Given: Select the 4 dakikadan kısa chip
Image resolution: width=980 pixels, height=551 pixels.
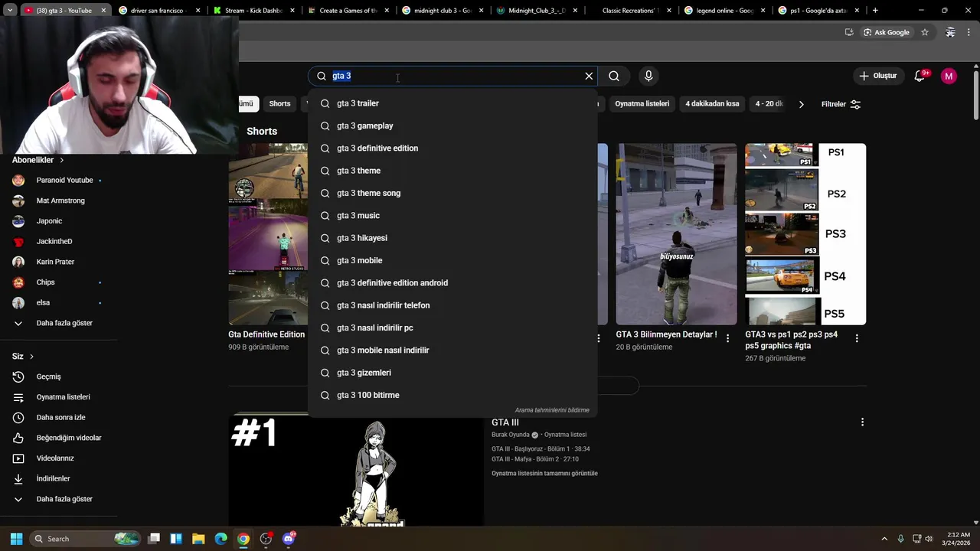Looking at the screenshot, I should coord(712,103).
